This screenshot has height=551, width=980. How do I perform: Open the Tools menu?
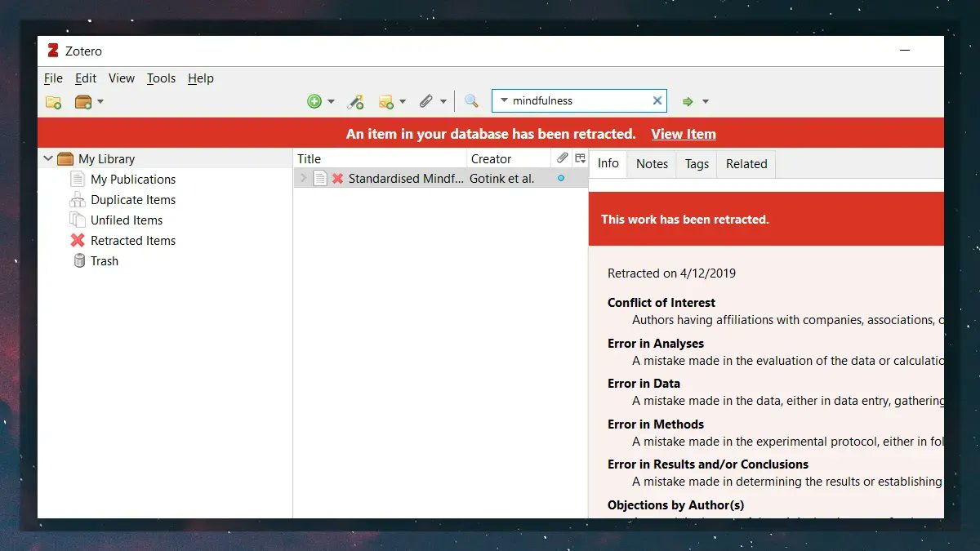[x=160, y=78]
